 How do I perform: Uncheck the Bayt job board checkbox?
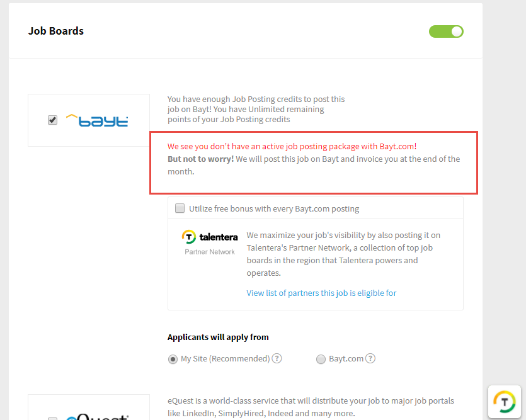click(52, 120)
